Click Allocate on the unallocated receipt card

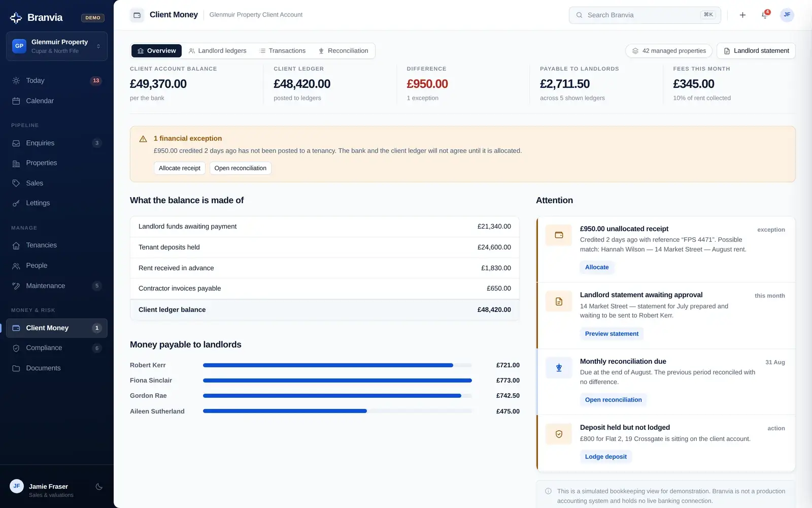597,267
